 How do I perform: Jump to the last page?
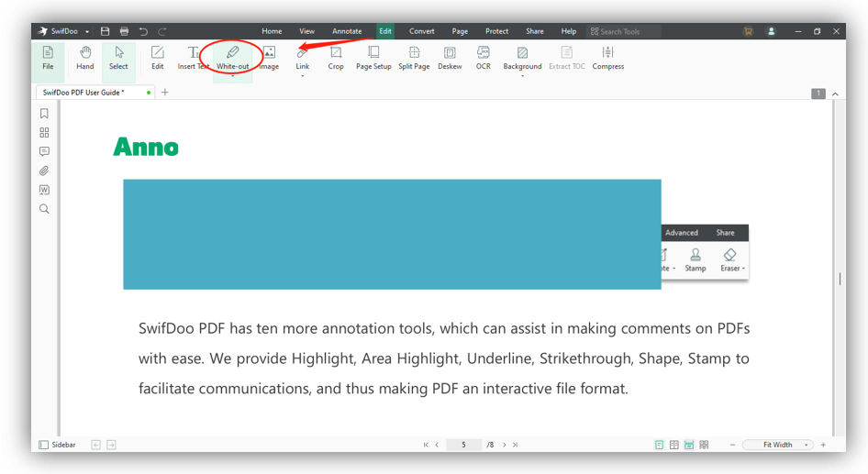[516, 445]
